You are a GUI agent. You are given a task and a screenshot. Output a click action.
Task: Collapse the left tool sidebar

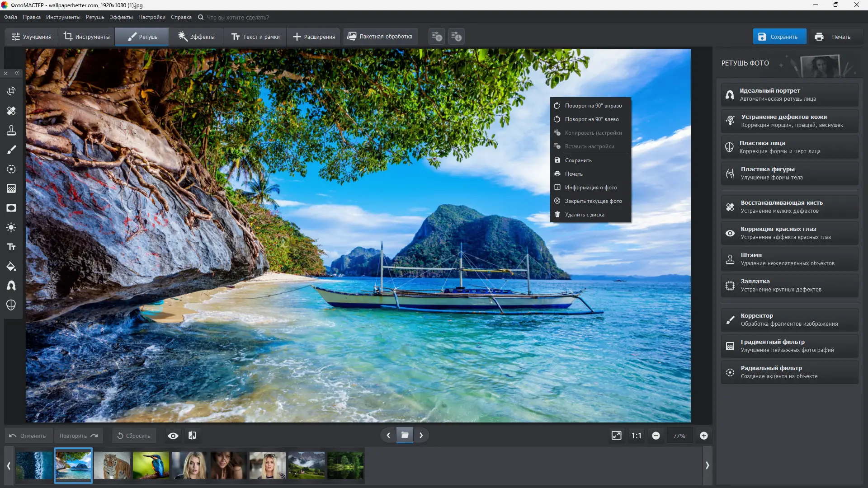(17, 73)
